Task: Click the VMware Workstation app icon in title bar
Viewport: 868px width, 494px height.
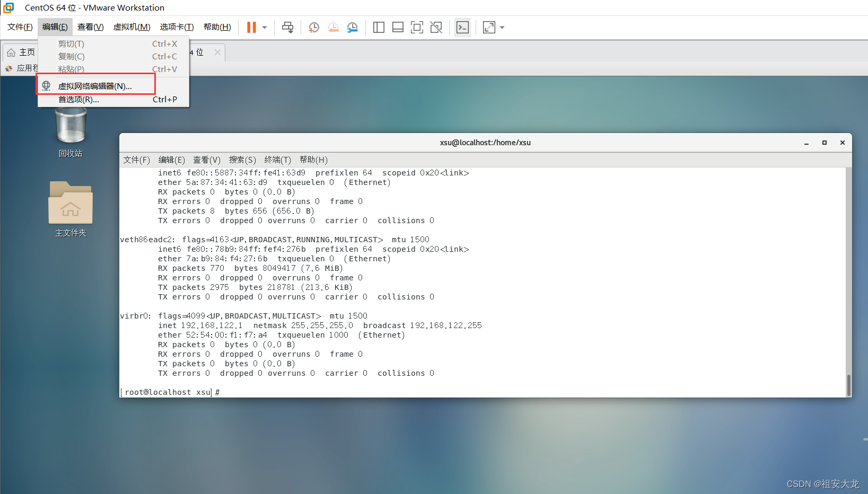Action: pos(8,7)
